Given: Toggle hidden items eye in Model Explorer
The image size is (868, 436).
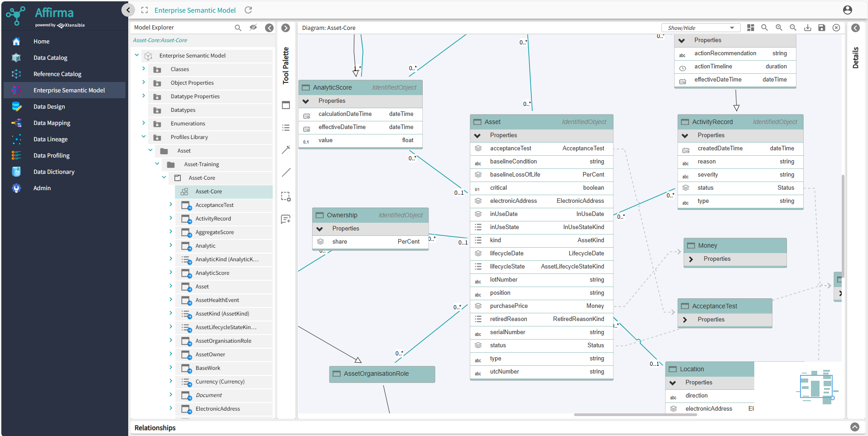Looking at the screenshot, I should pos(253,28).
